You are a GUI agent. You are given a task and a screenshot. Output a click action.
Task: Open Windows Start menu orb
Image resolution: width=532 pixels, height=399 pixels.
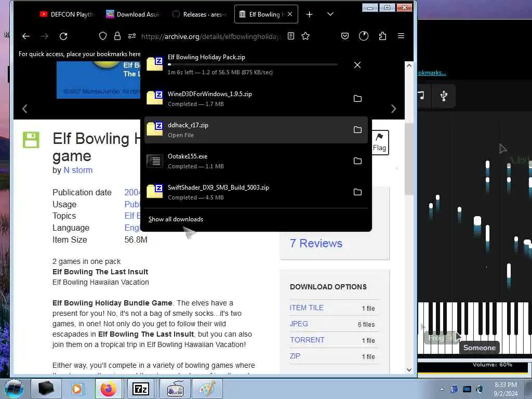pyautogui.click(x=14, y=389)
